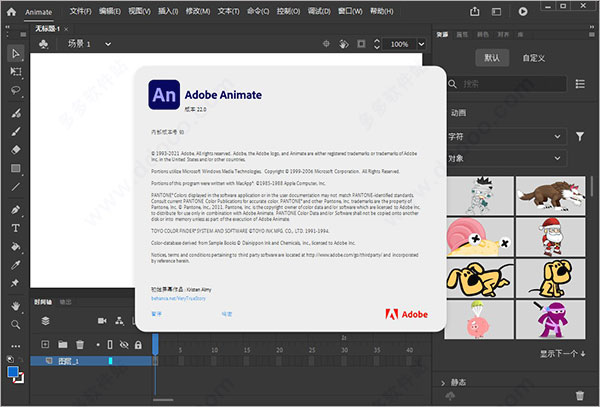Click the center stage icon
The width and height of the screenshot is (600, 407).
click(x=326, y=44)
